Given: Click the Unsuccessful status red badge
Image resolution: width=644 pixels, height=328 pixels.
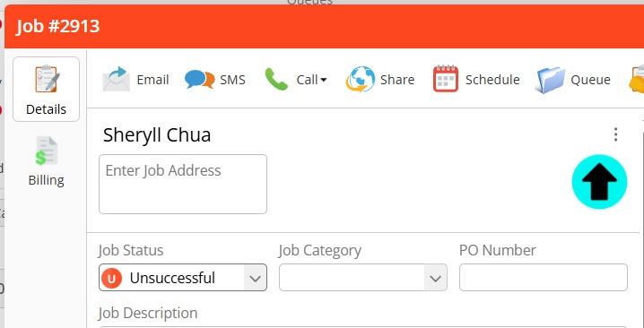Looking at the screenshot, I should click(x=112, y=278).
